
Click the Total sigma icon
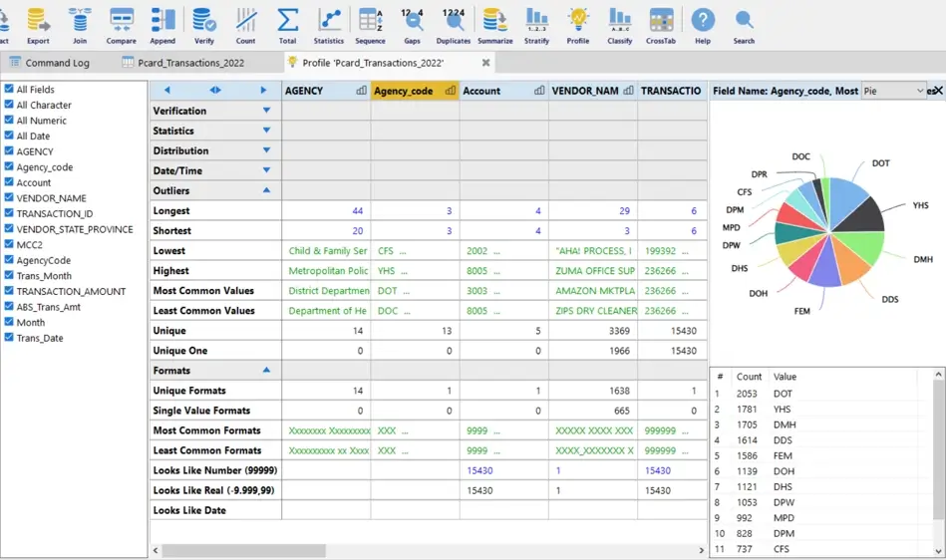287,25
